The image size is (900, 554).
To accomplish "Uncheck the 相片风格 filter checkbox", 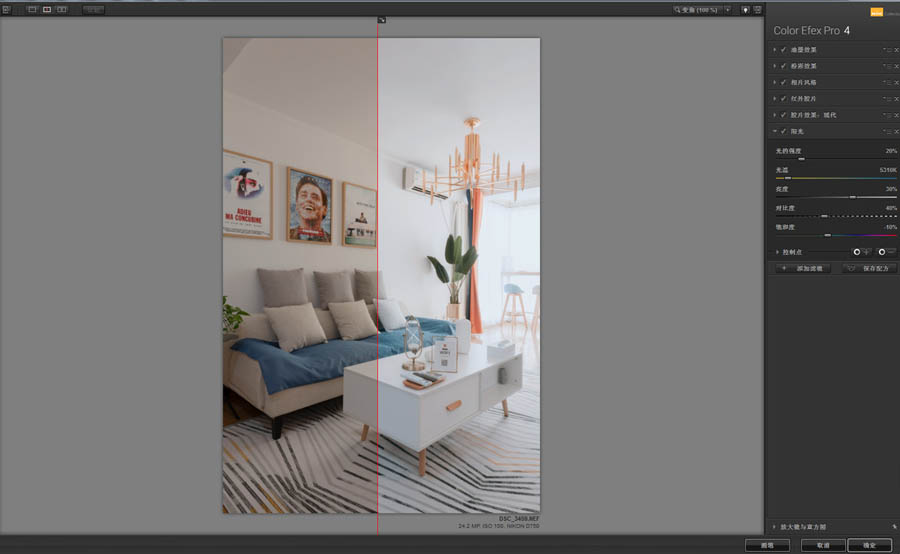I will (783, 83).
